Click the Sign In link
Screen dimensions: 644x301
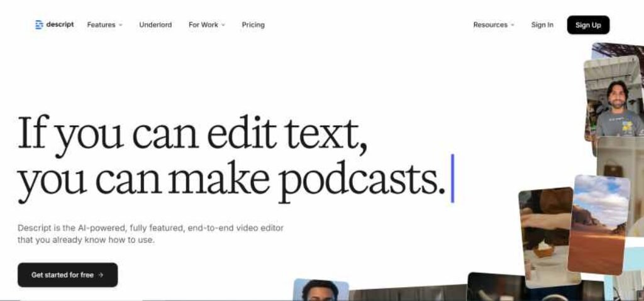(542, 25)
